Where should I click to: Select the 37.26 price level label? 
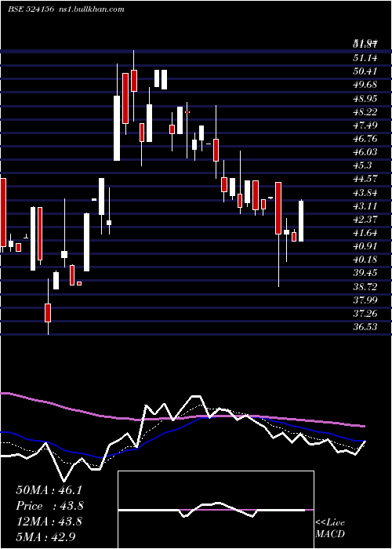tap(365, 314)
